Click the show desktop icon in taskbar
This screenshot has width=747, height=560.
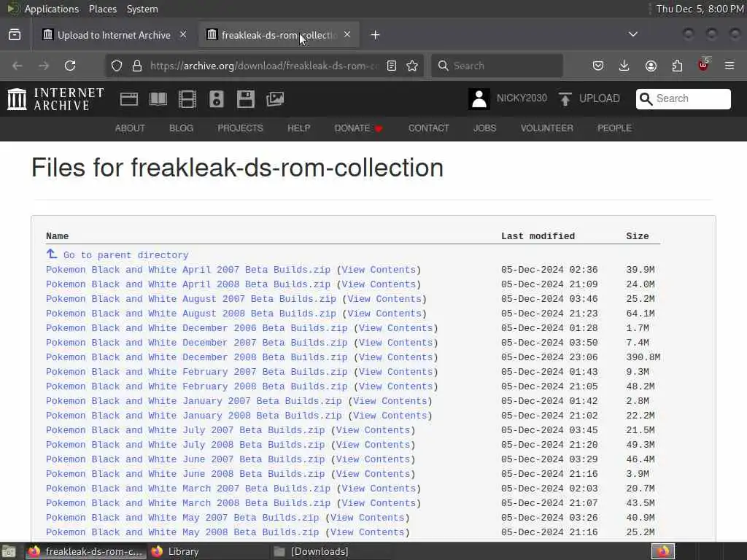pos(9,552)
